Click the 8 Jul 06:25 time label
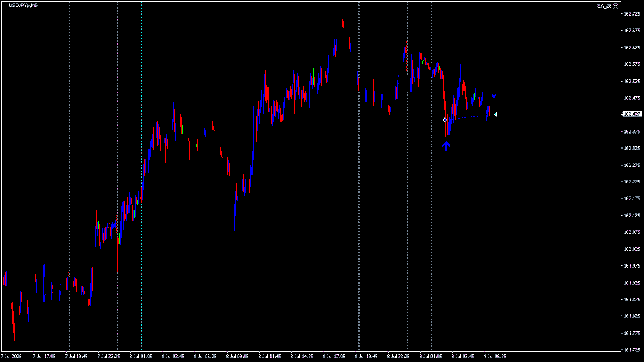 click(205, 356)
